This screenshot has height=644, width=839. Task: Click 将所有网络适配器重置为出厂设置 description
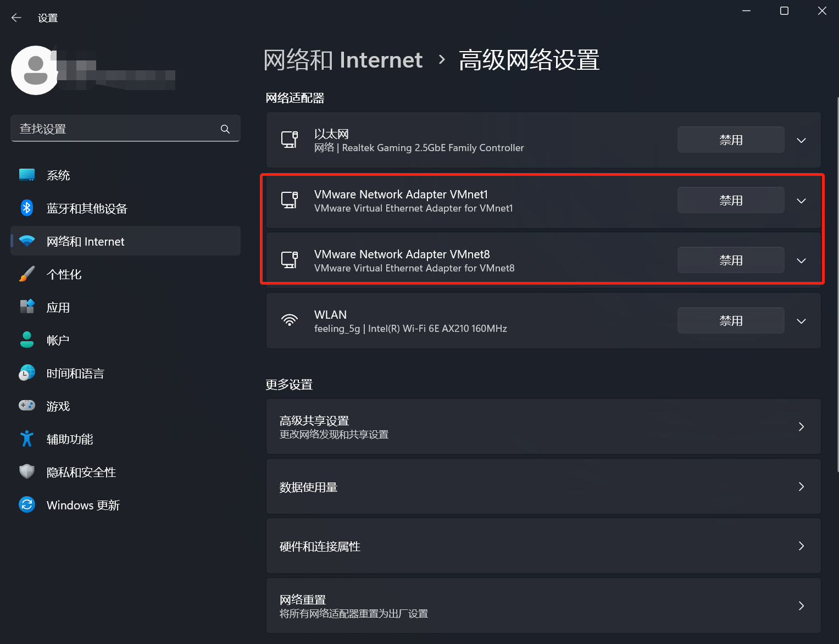click(x=354, y=614)
